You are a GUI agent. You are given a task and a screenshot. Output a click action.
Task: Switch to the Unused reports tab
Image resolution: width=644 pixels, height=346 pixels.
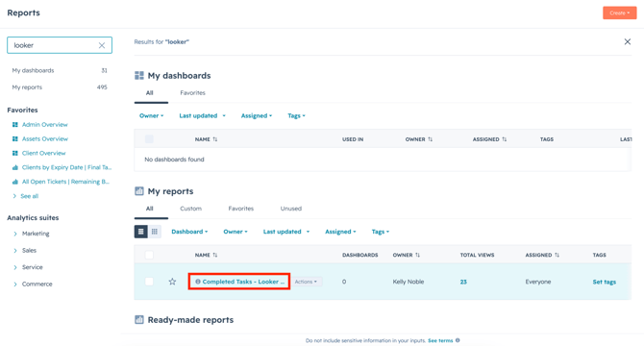(291, 209)
